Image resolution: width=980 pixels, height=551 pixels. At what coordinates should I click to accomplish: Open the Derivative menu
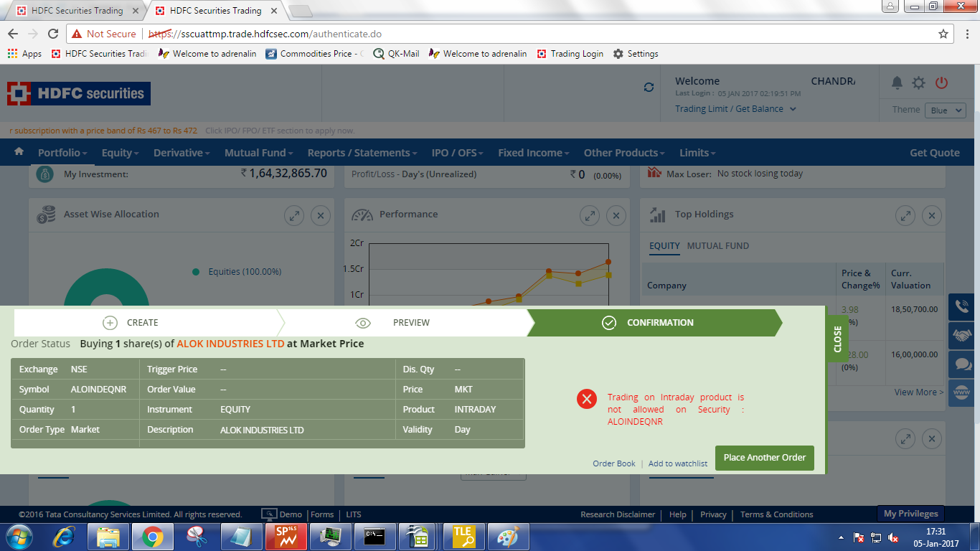pyautogui.click(x=182, y=153)
